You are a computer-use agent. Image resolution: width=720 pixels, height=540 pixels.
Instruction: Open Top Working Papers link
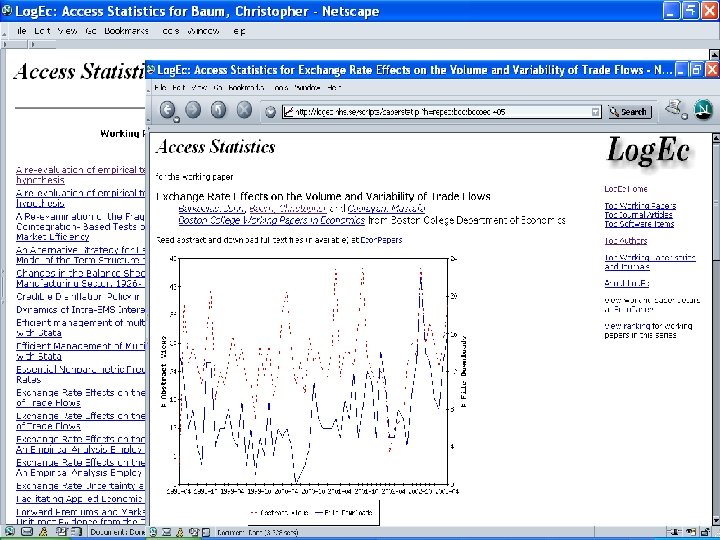coord(640,206)
